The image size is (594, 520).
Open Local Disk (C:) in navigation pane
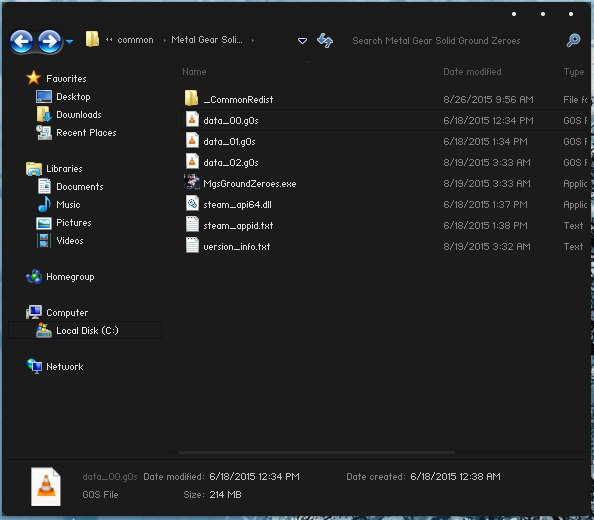click(x=88, y=331)
